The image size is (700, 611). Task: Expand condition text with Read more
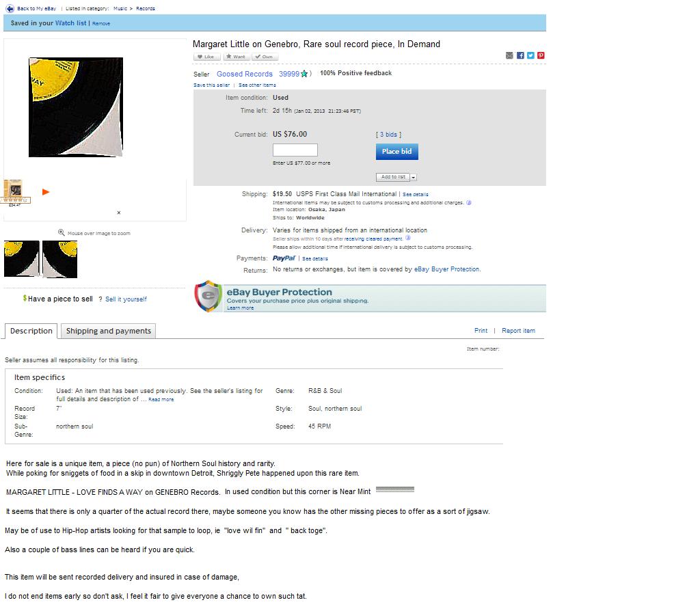pyautogui.click(x=161, y=399)
